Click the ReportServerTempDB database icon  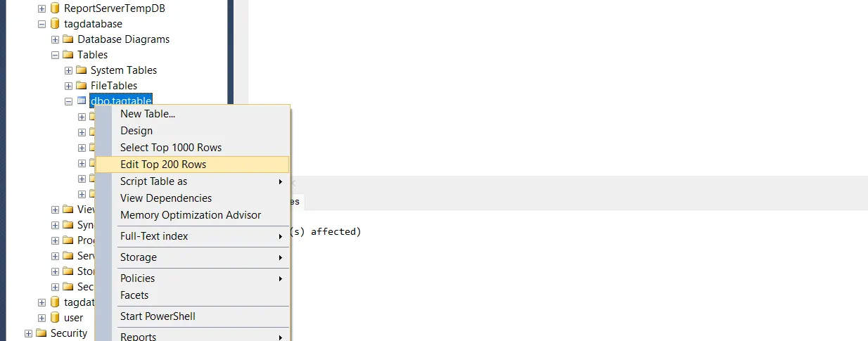point(55,8)
